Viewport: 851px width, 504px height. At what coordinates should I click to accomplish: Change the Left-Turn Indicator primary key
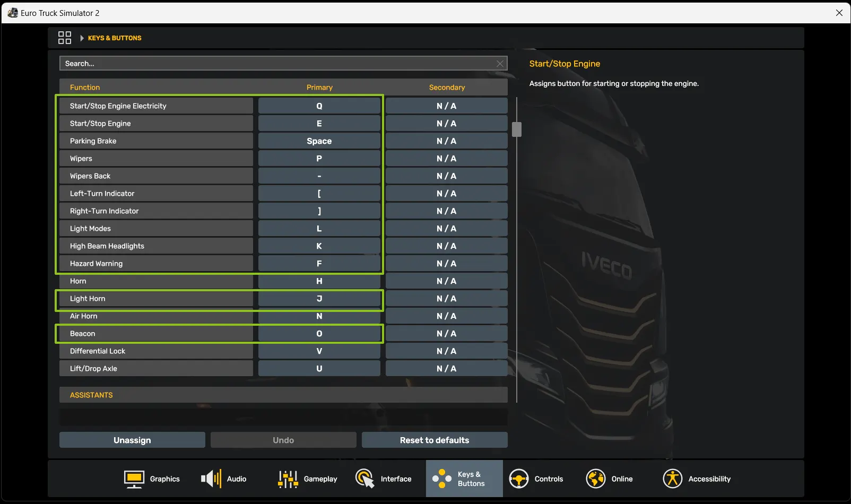(x=319, y=194)
